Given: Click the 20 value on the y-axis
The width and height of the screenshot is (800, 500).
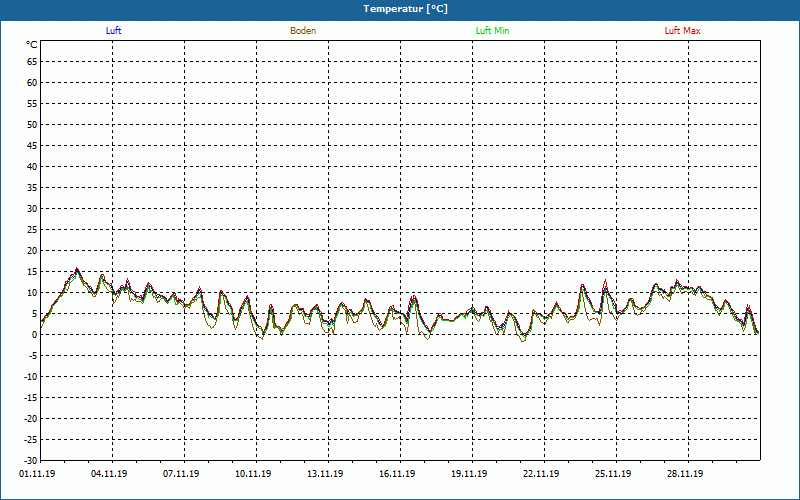Looking at the screenshot, I should (x=32, y=251).
